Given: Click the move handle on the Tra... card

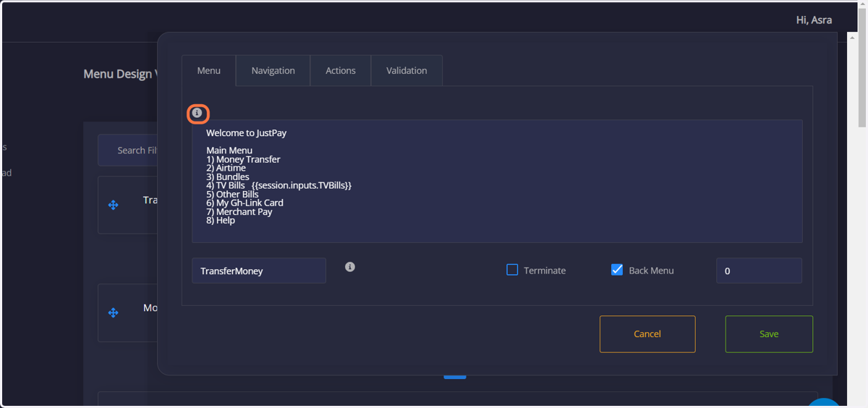Looking at the screenshot, I should (114, 205).
